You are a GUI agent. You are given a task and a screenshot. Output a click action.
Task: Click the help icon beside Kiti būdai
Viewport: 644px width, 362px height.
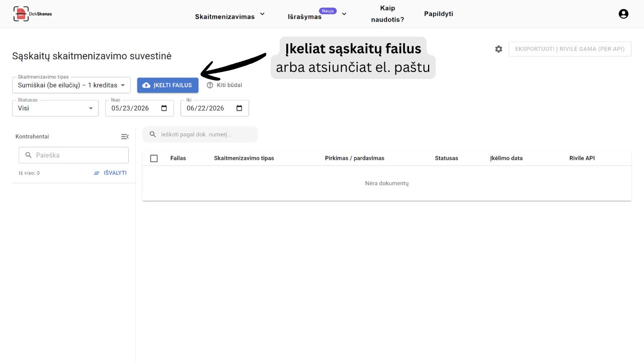pos(210,85)
